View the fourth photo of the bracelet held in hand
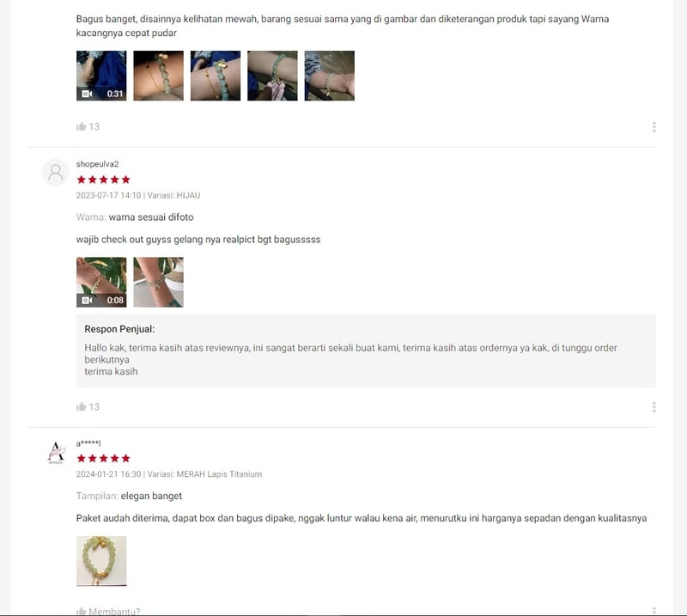This screenshot has width=687, height=616. click(272, 76)
